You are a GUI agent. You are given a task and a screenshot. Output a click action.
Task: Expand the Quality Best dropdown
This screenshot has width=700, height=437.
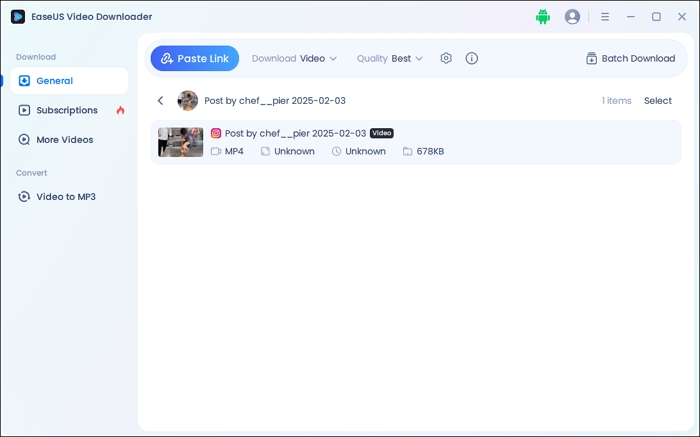[390, 58]
